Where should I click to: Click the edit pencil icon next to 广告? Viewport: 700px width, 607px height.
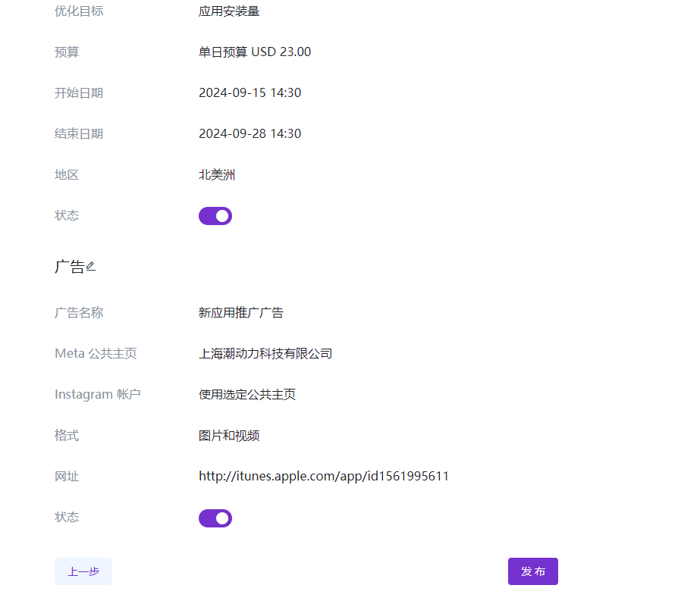click(90, 266)
